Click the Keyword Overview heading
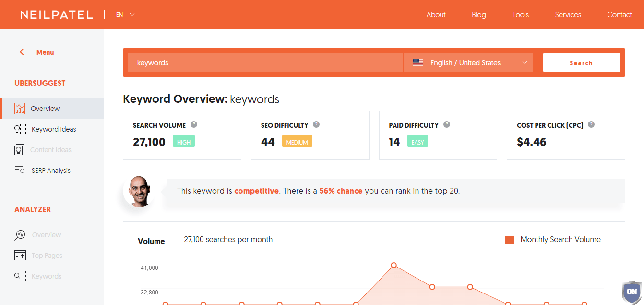 click(x=201, y=99)
